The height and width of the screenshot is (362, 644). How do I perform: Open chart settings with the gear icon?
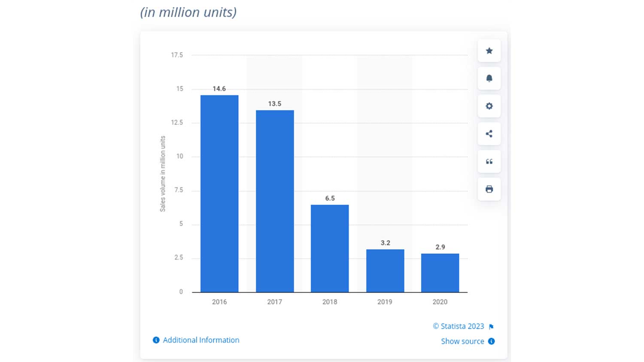point(489,106)
